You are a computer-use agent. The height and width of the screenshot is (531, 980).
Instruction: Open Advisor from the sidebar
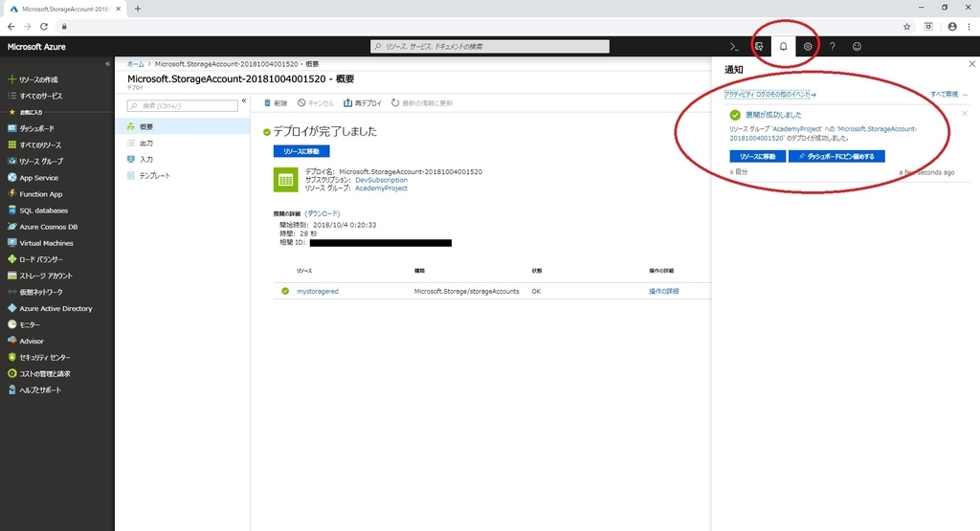click(x=26, y=342)
